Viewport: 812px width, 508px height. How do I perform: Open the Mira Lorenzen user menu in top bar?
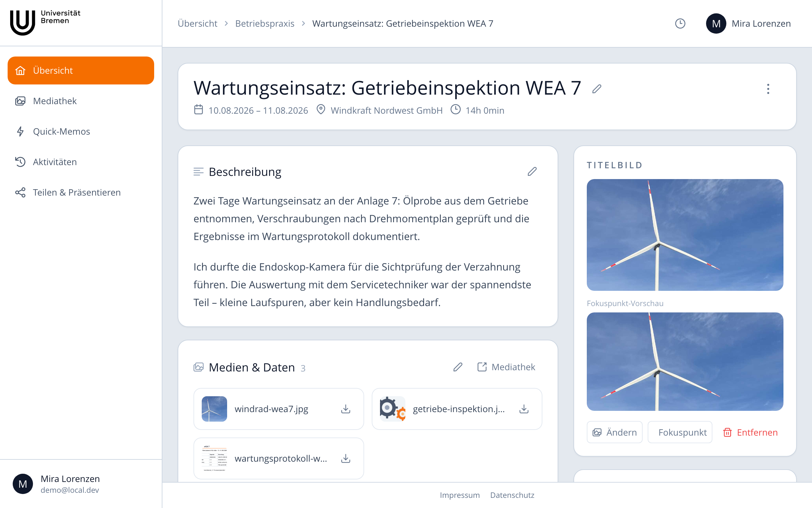click(x=748, y=23)
